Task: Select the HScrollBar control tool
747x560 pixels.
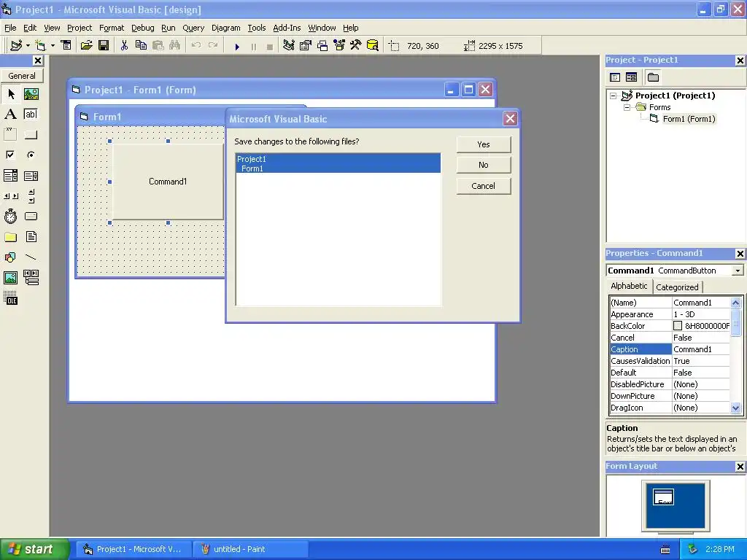Action: point(10,195)
